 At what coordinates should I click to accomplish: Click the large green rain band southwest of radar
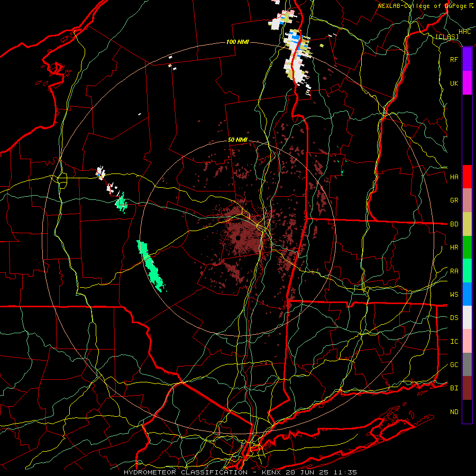point(151,266)
